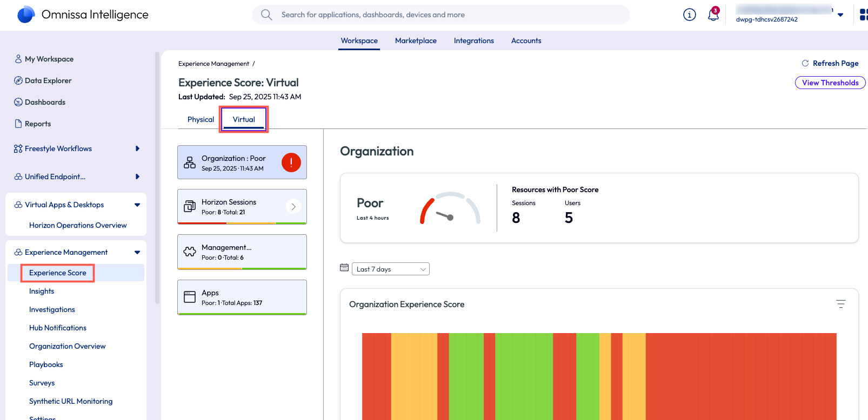Screen dimensions: 868x420
Task: Click the notifications bell icon
Action: click(x=713, y=15)
